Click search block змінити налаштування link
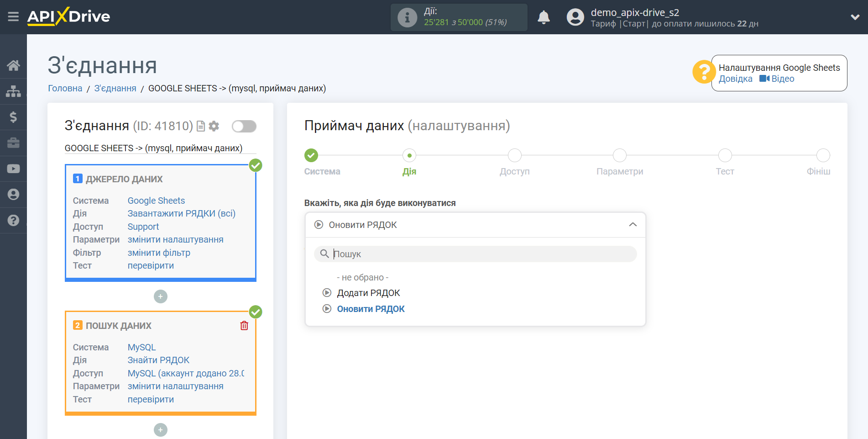The width and height of the screenshot is (868, 439). pyautogui.click(x=176, y=386)
